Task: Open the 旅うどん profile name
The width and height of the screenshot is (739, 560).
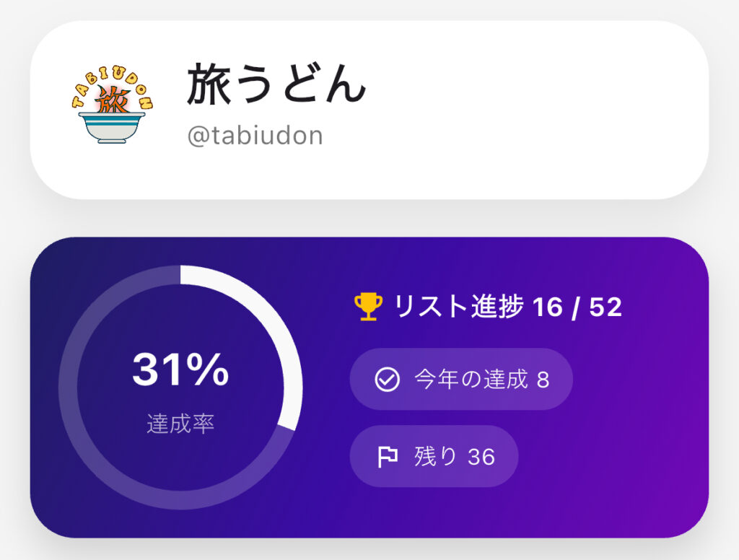Action: tap(277, 84)
